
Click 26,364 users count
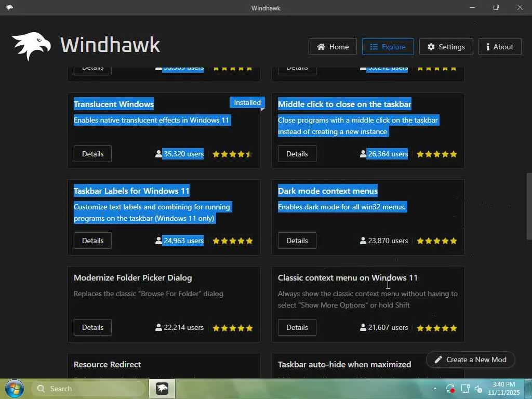388,154
